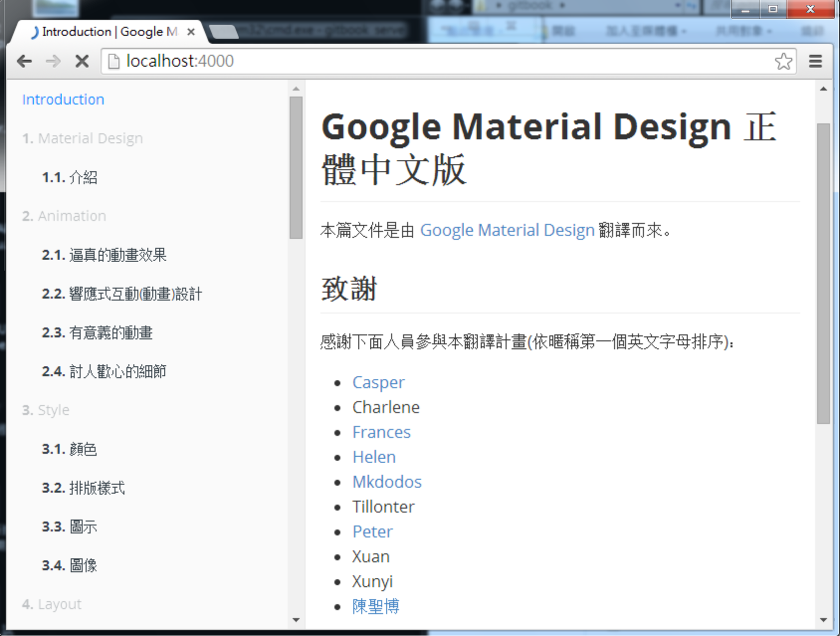Open section 2.2. 響應式互動(動畫)設計
This screenshot has height=636, width=840.
point(122,294)
